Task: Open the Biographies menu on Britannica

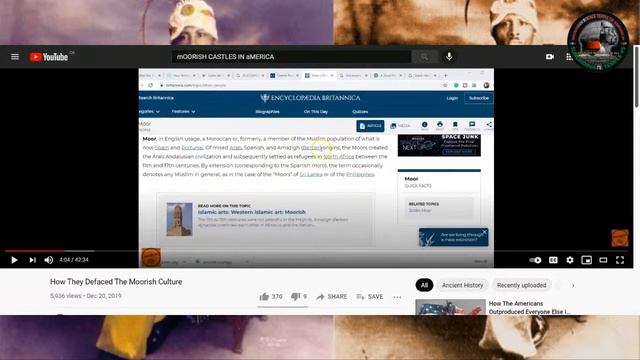Action: point(267,111)
